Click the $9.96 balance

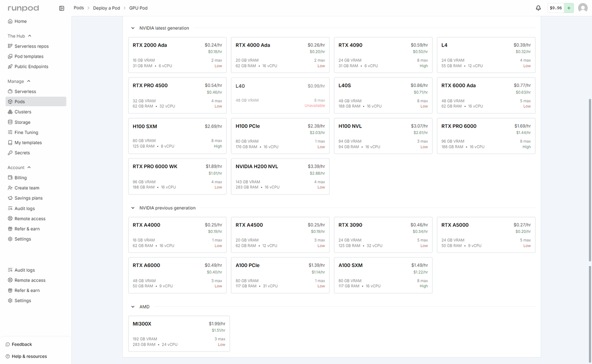pos(555,8)
